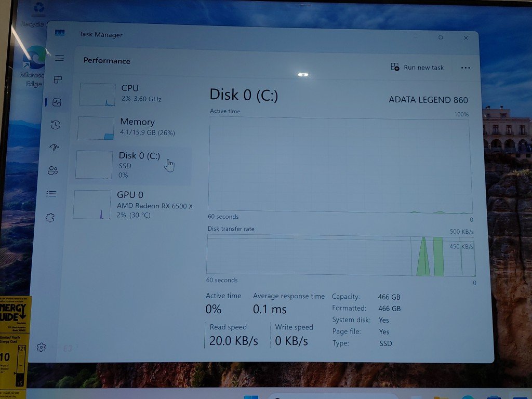The height and width of the screenshot is (399, 532).
Task: Show the Details page list icon
Action: coord(51,194)
